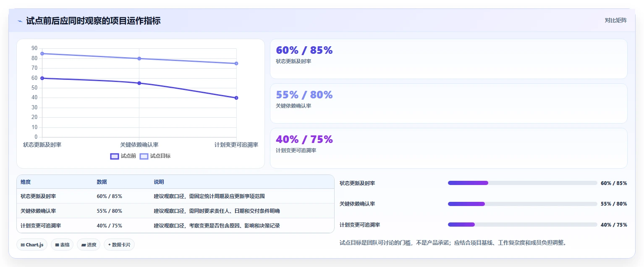Click the 试点目标 footnote text
Screen dimensions: 644x267
453,243
